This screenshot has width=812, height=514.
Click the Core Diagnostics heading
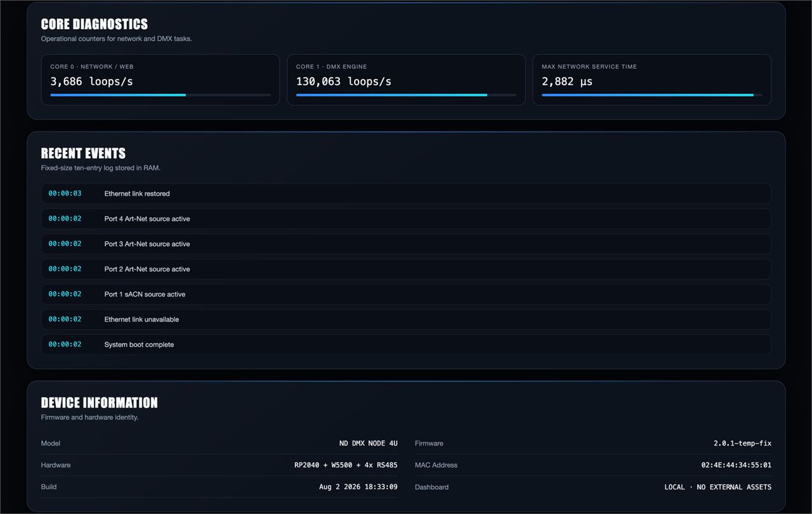(95, 24)
